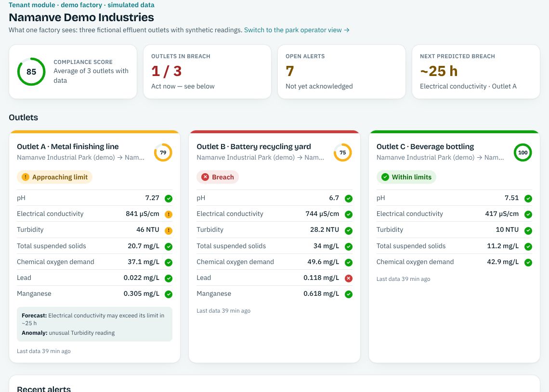The image size is (549, 392).
Task: Click the compliance score 85 ring
Action: coord(31,72)
